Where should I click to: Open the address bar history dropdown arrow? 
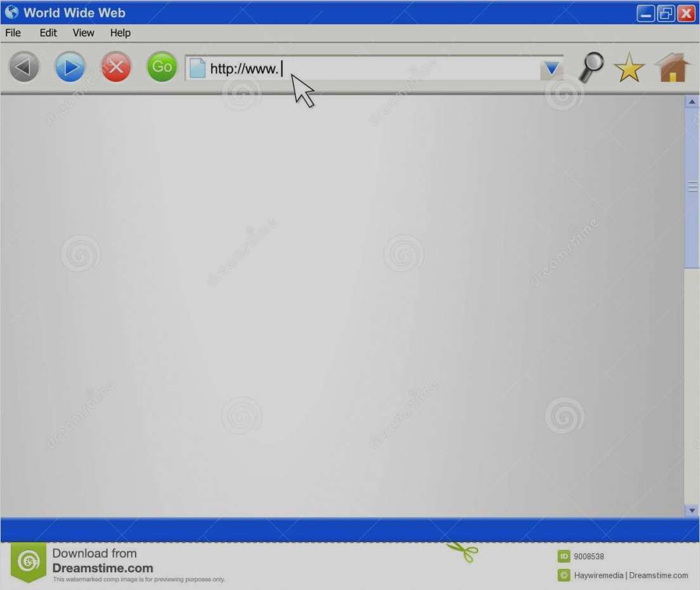point(551,67)
